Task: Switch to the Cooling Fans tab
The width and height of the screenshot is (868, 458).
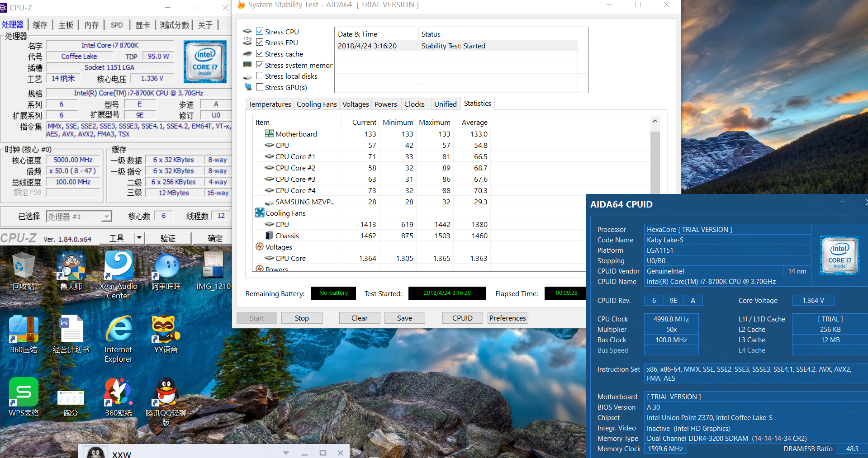Action: [x=317, y=104]
